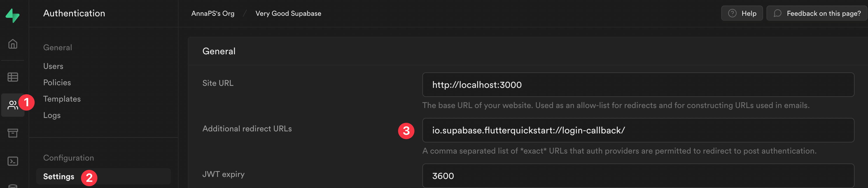Open the Users section
This screenshot has height=188, width=868.
tap(53, 66)
